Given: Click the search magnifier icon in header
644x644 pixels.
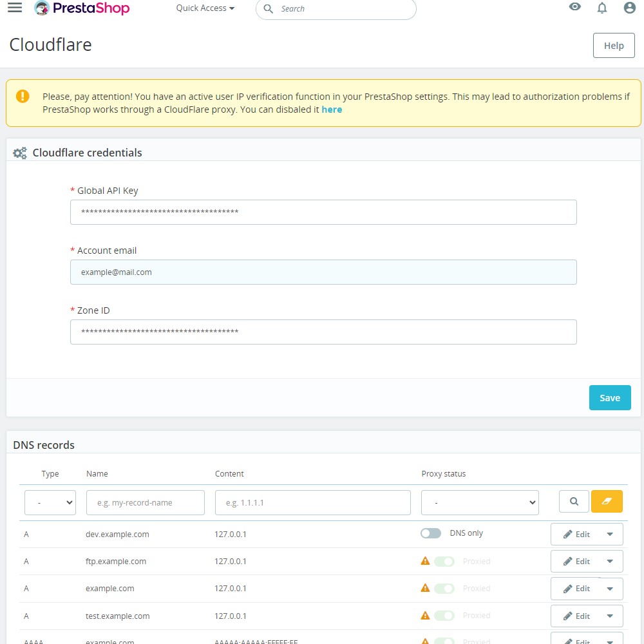Looking at the screenshot, I should [x=268, y=8].
